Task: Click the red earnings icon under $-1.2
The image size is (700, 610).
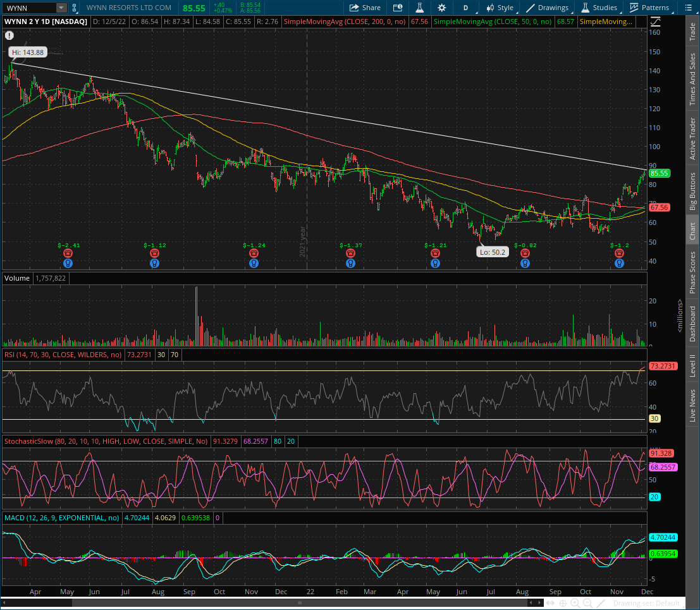Action: (619, 253)
